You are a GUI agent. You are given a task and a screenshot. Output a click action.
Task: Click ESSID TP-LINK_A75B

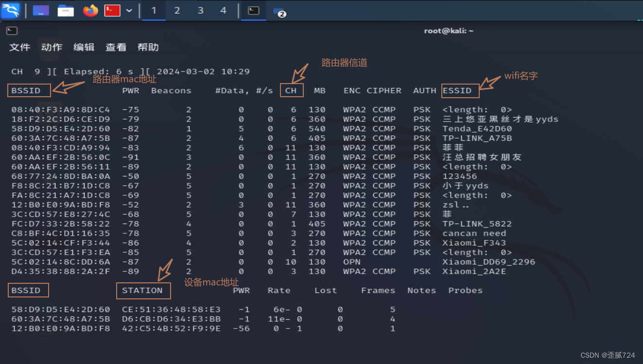click(477, 138)
